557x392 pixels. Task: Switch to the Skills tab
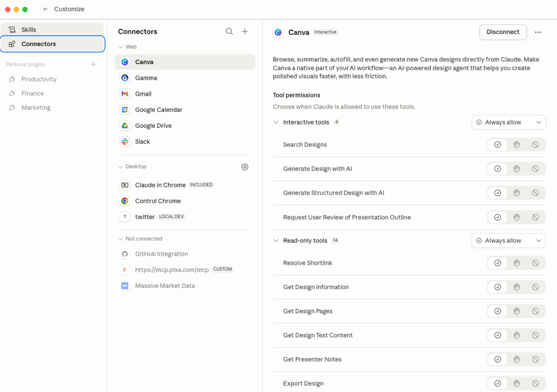(x=52, y=29)
